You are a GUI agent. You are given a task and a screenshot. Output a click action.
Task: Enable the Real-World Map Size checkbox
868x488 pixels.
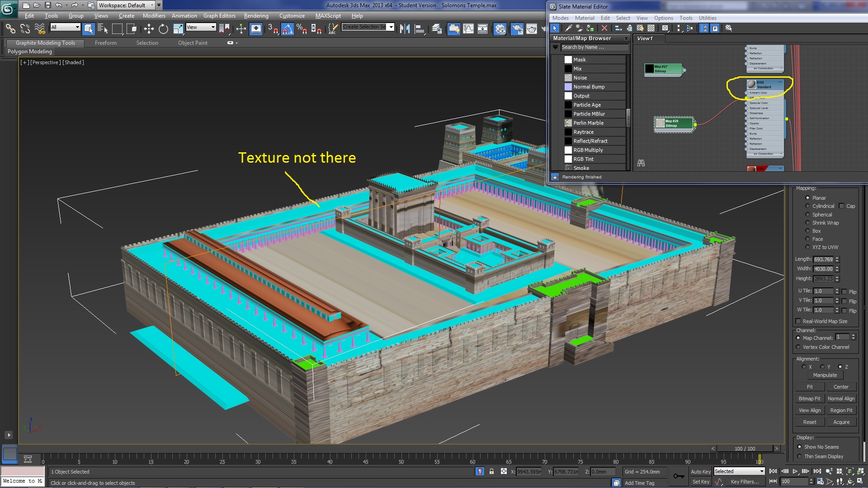point(798,321)
